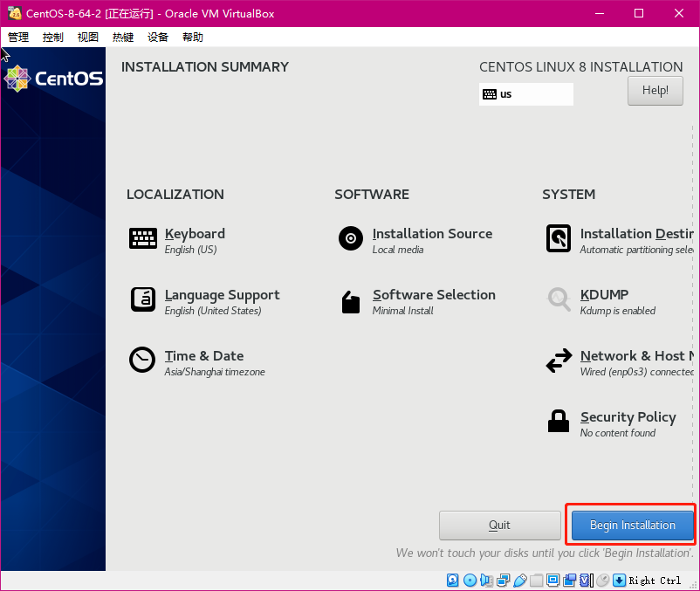This screenshot has width=700, height=591.
Task: Click the virtualization V status icon
Action: (x=587, y=581)
